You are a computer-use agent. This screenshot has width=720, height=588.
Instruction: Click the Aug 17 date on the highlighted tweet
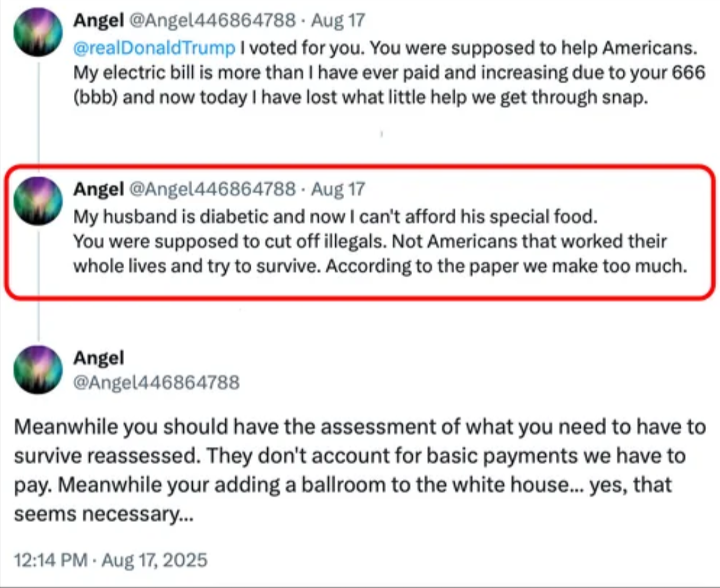tap(338, 189)
